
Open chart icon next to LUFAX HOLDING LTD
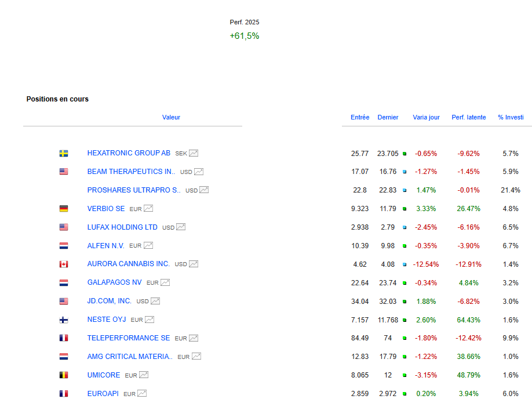click(181, 227)
